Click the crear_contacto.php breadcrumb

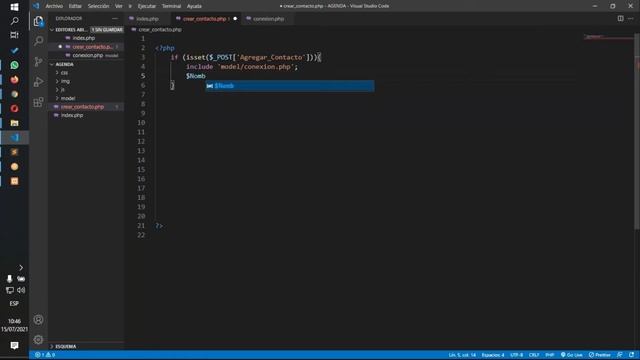(x=160, y=30)
